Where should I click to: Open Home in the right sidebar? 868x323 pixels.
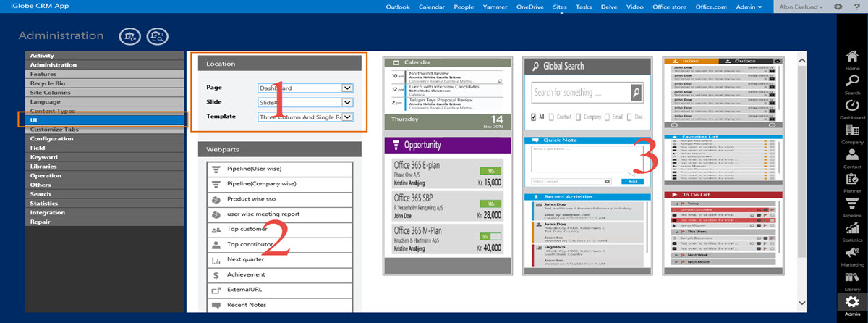coord(852,59)
